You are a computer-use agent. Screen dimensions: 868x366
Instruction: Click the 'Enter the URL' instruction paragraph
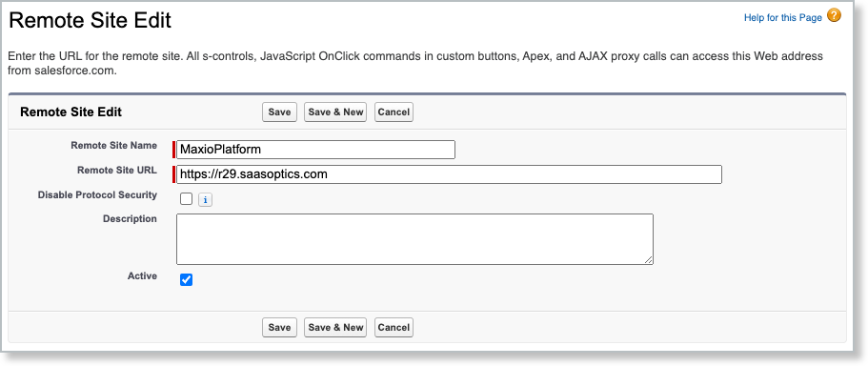coord(415,64)
